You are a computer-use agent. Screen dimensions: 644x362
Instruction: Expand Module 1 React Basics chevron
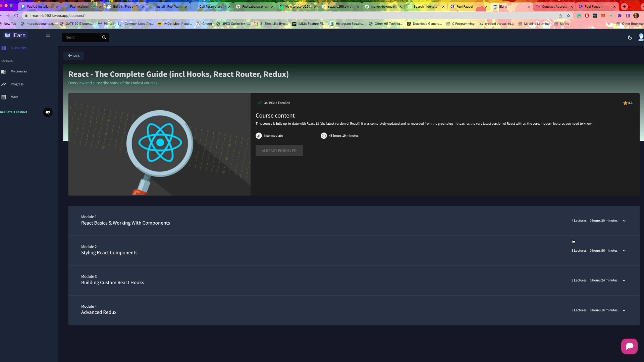(624, 221)
